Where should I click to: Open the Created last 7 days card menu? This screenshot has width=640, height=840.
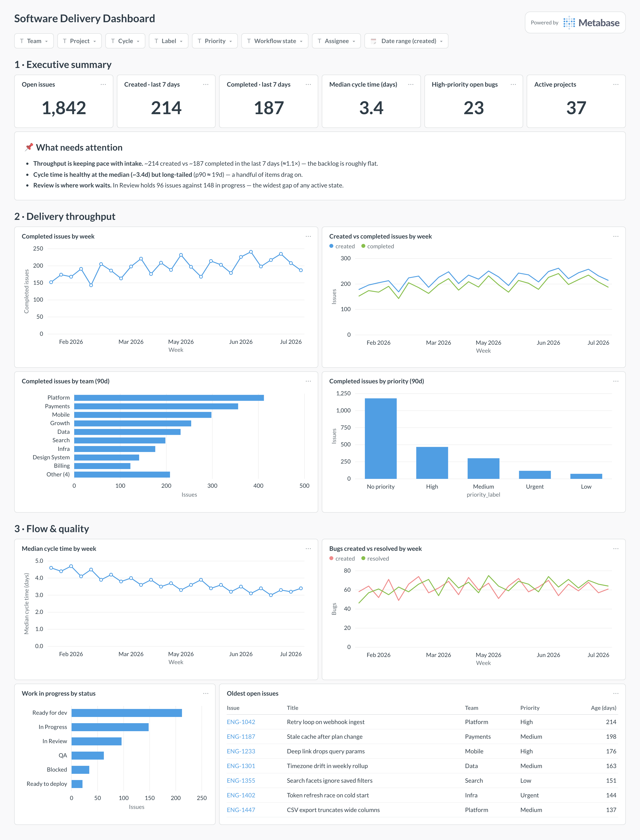(206, 85)
